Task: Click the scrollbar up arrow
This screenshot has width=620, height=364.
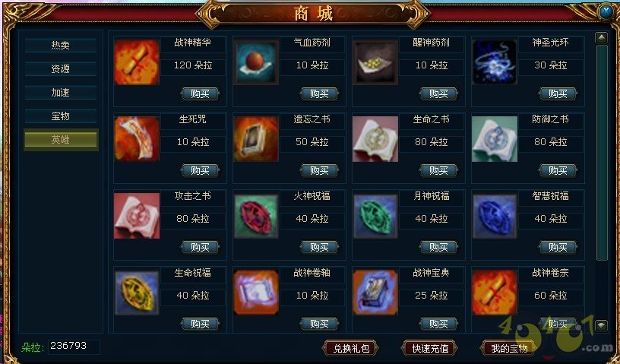Action: [602, 38]
